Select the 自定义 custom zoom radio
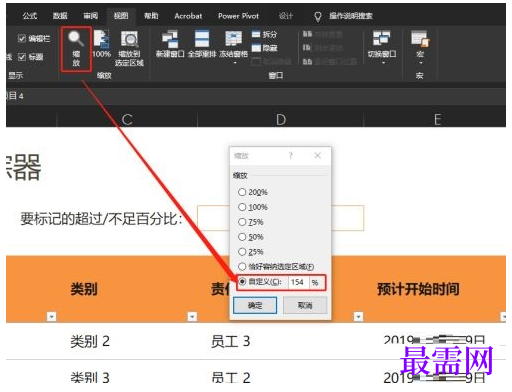This screenshot has height=392, width=512. 242,282
